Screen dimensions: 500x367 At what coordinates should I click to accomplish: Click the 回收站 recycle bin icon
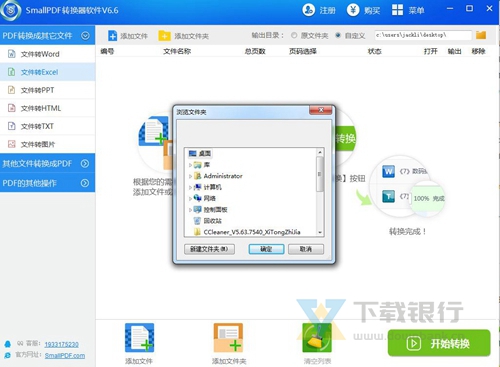[198, 221]
